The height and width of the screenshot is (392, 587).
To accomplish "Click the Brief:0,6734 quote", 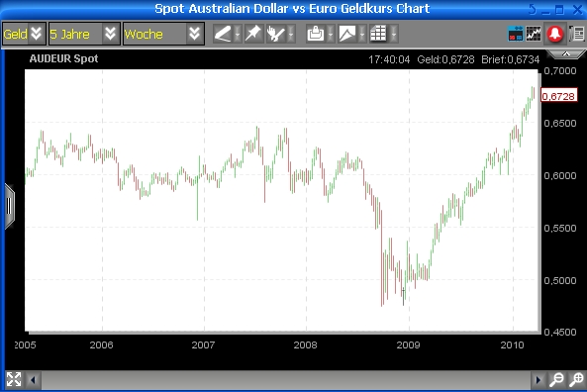I will click(510, 59).
